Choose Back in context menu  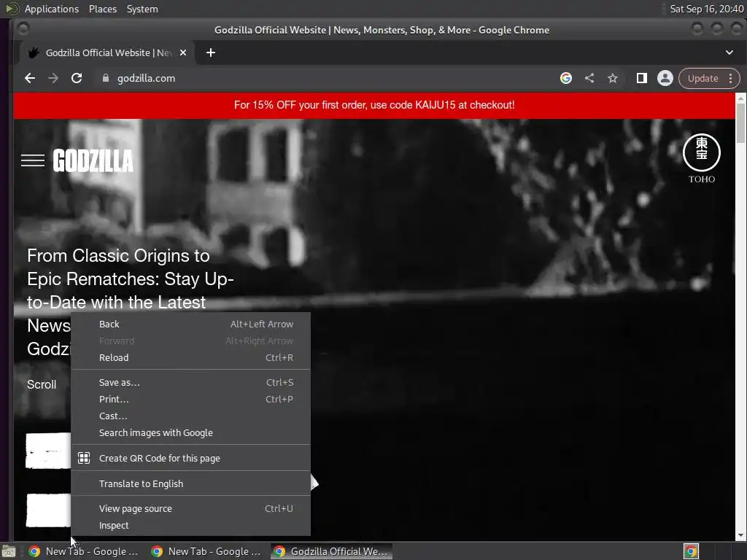[x=190, y=324]
